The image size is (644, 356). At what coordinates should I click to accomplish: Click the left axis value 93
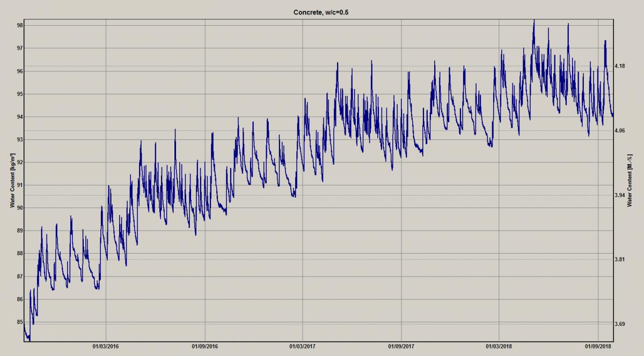pyautogui.click(x=19, y=139)
